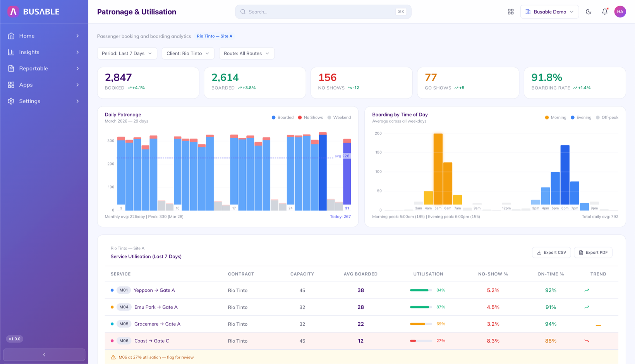Click the Busable logo icon
Viewport: 635px width, 364px height.
click(x=13, y=12)
